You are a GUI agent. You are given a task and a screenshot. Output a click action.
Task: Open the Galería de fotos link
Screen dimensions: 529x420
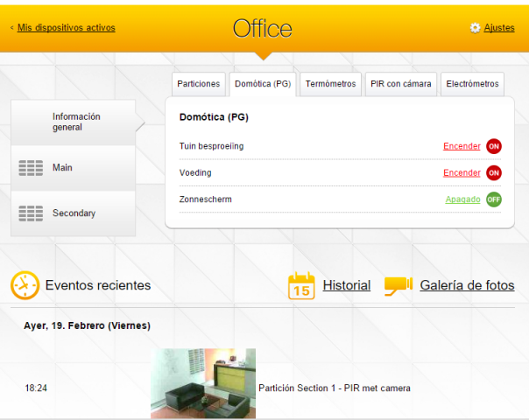point(467,285)
